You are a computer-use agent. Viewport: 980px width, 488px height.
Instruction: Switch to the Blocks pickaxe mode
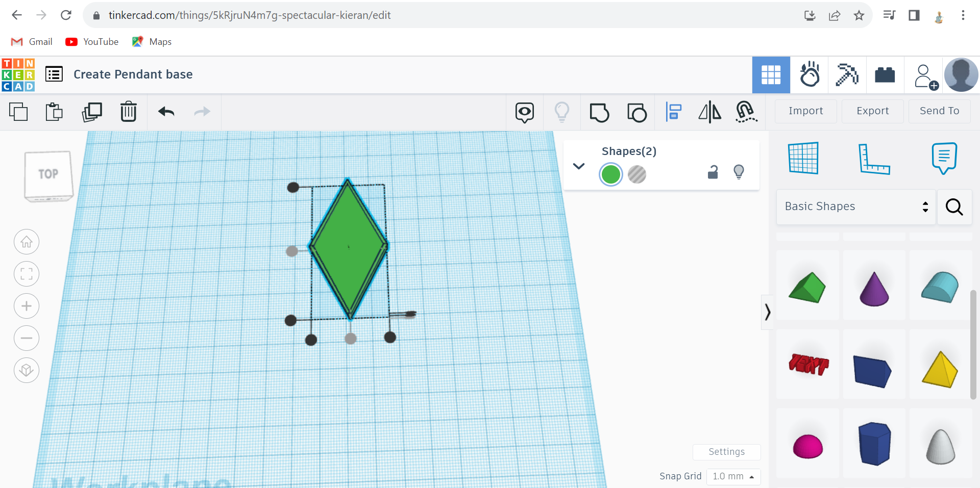(847, 75)
